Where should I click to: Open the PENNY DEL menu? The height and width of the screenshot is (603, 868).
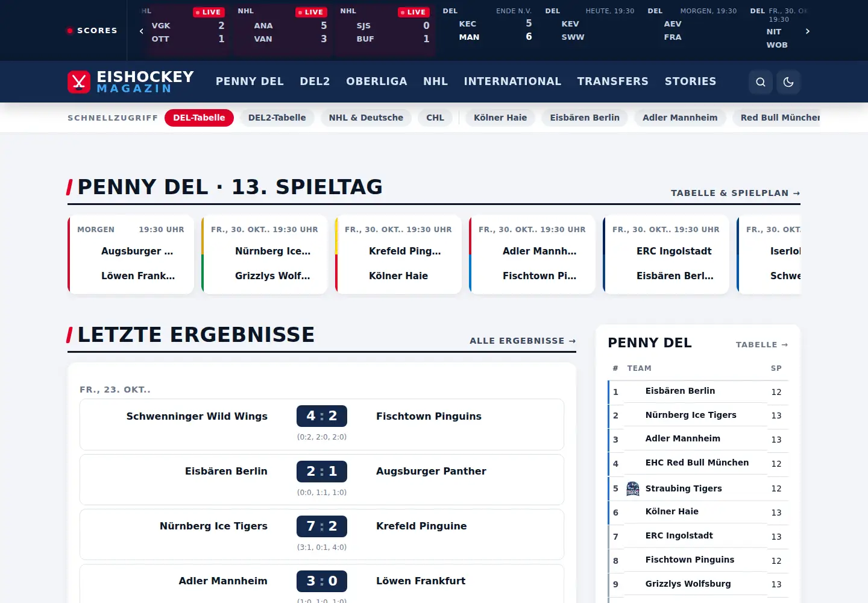(250, 81)
